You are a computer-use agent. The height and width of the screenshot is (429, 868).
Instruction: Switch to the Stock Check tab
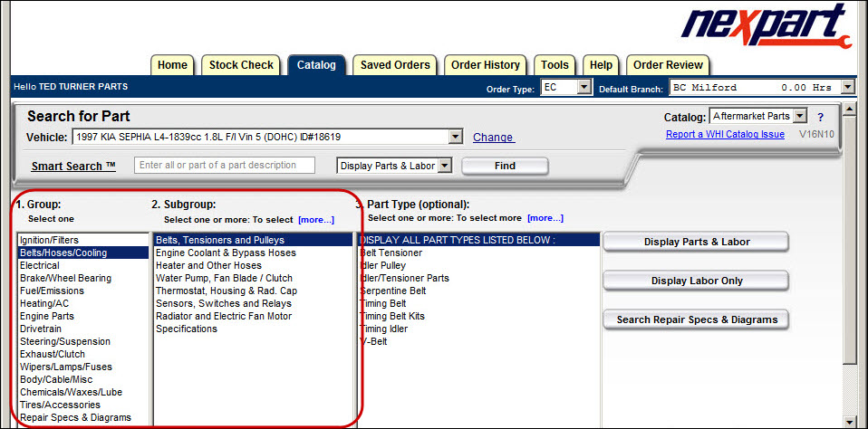coord(241,65)
